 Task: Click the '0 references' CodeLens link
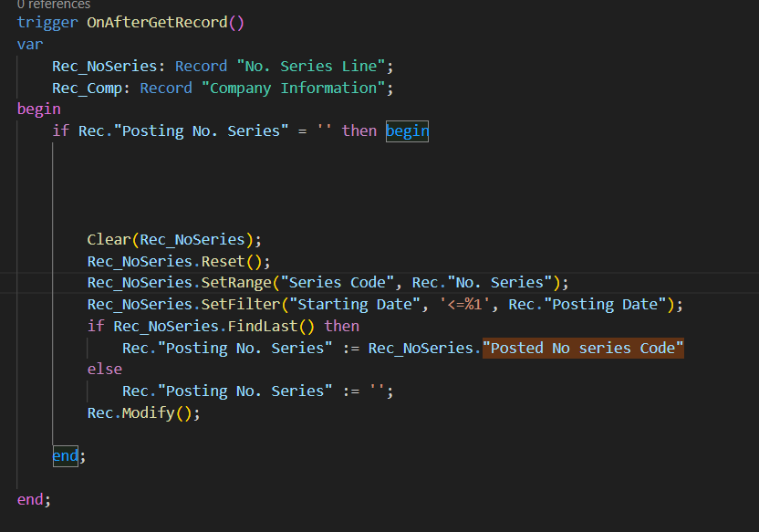(x=54, y=5)
